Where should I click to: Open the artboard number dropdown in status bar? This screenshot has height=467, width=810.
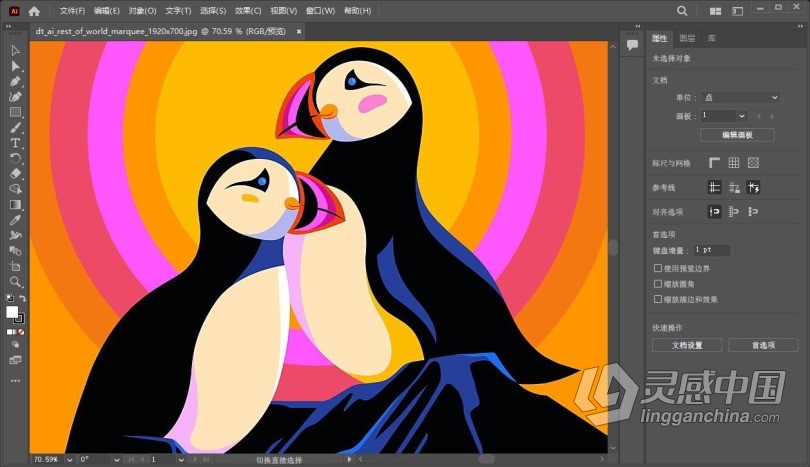[181, 459]
